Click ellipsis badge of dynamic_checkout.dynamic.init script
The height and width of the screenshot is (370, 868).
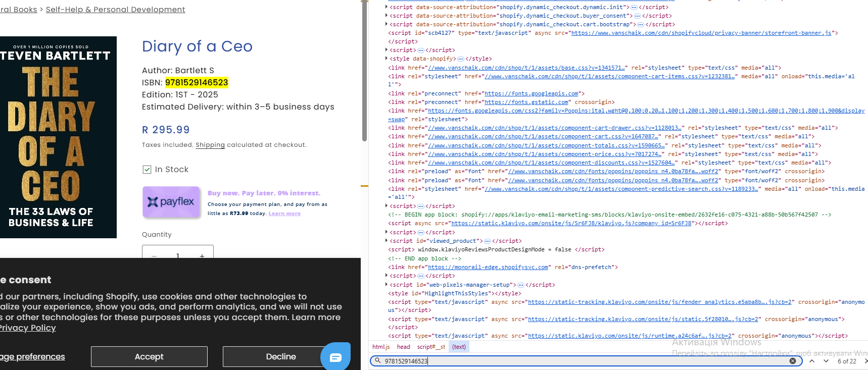(634, 7)
